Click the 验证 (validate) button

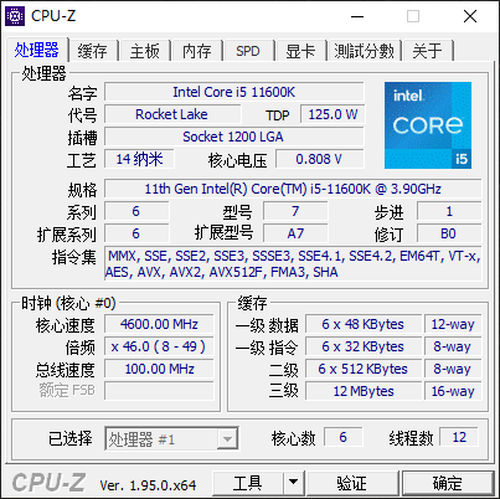click(x=353, y=482)
